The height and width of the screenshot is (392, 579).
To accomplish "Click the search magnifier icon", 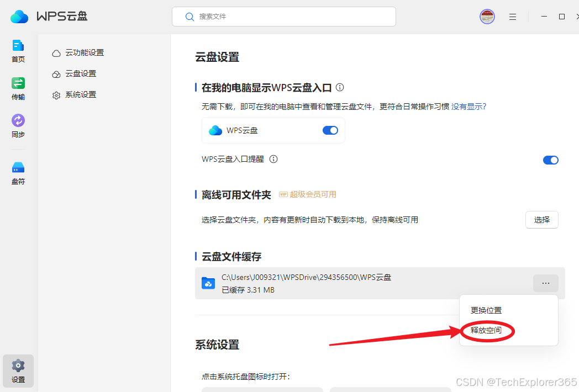I will pos(190,17).
